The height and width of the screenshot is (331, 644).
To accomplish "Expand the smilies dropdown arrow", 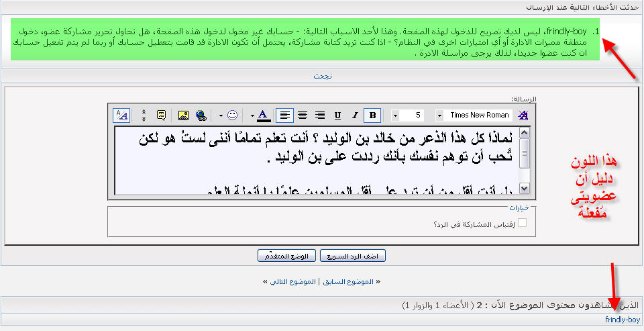I will 220,115.
